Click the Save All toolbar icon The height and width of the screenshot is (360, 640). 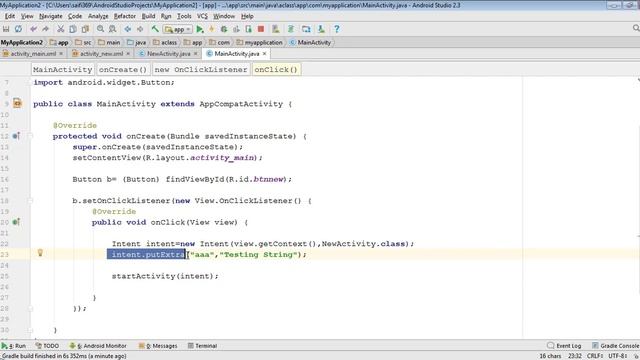[x=6, y=29]
